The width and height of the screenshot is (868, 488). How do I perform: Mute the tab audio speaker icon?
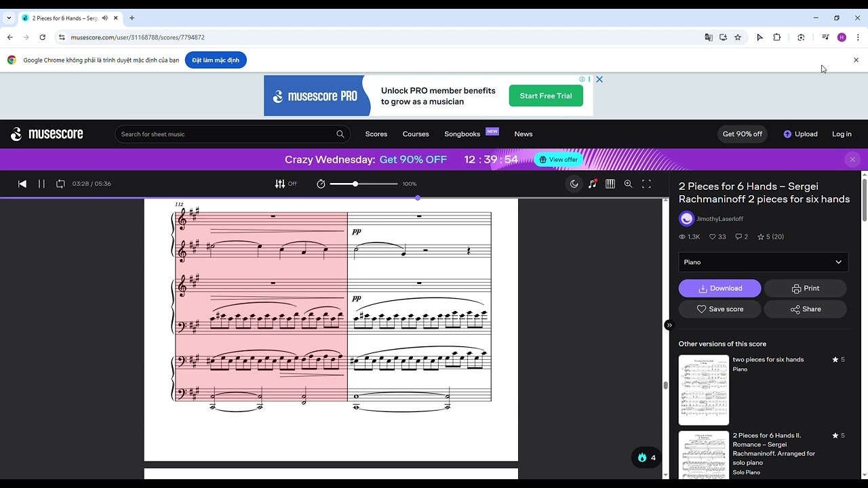click(104, 18)
